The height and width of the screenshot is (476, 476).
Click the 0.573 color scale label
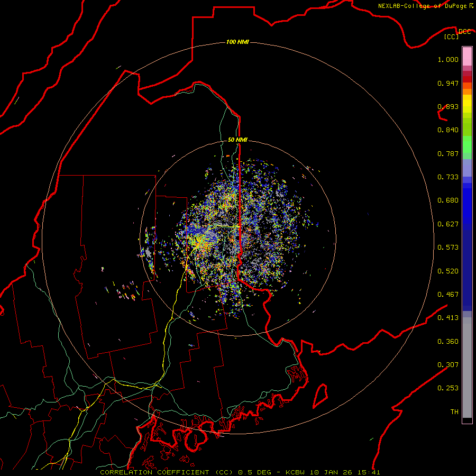(448, 248)
